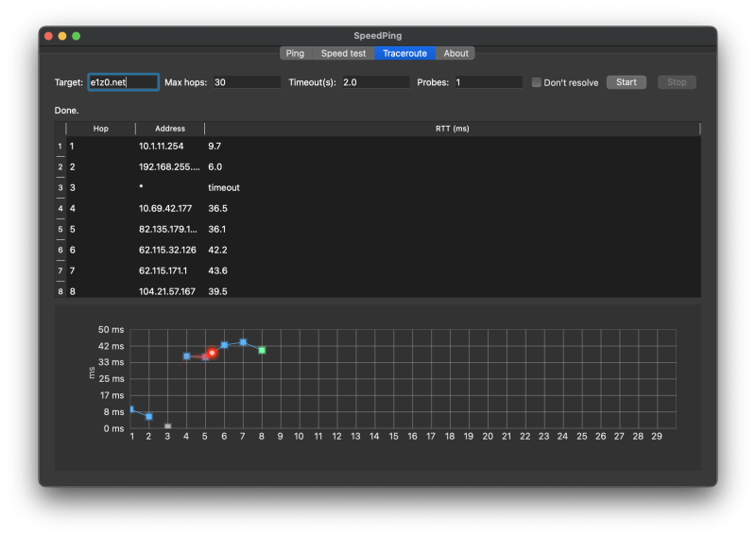756x538 pixels.
Task: Click the RTT (ms) column header
Action: tap(453, 129)
